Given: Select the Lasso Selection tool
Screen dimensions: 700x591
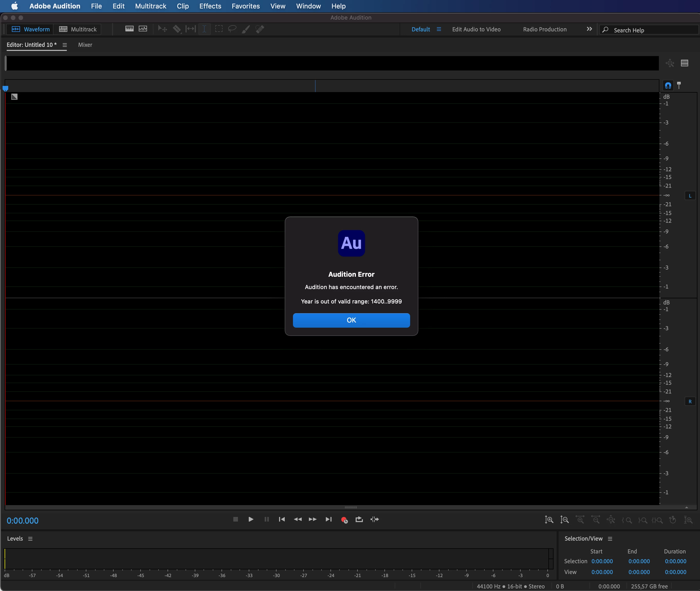Looking at the screenshot, I should pos(232,29).
